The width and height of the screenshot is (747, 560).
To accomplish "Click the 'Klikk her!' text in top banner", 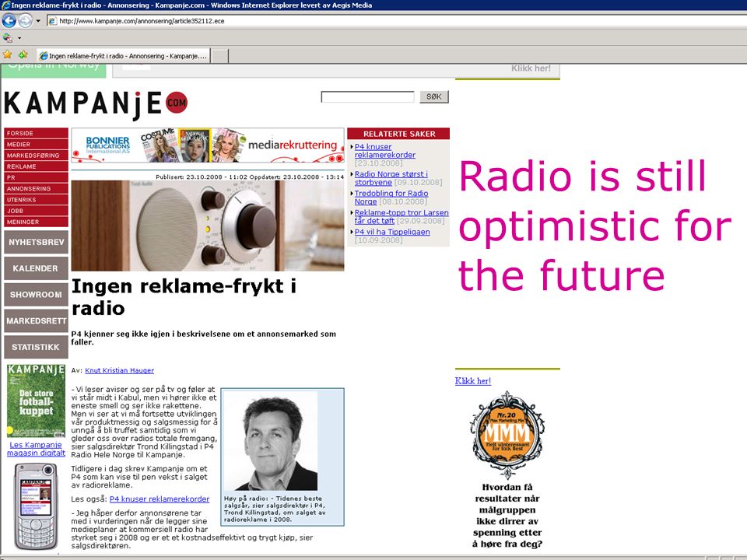I will coord(531,68).
